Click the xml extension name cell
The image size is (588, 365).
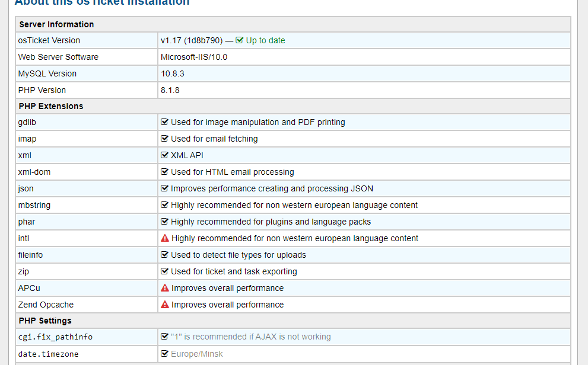tap(87, 155)
